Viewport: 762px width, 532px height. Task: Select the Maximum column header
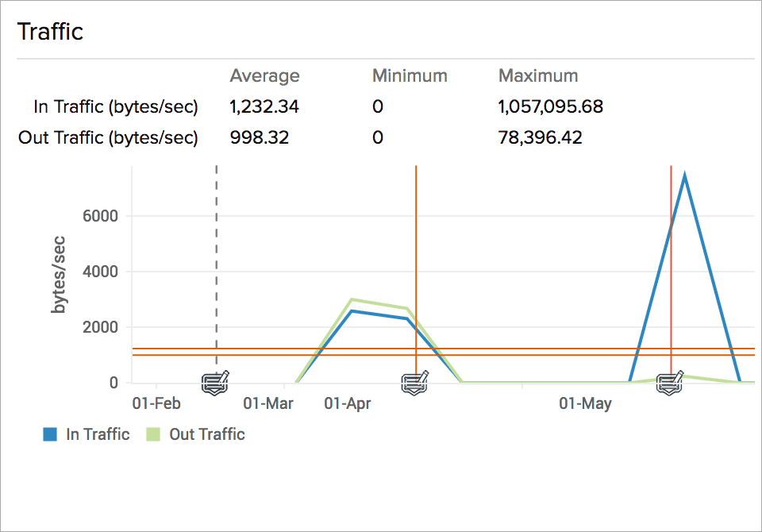pos(538,76)
